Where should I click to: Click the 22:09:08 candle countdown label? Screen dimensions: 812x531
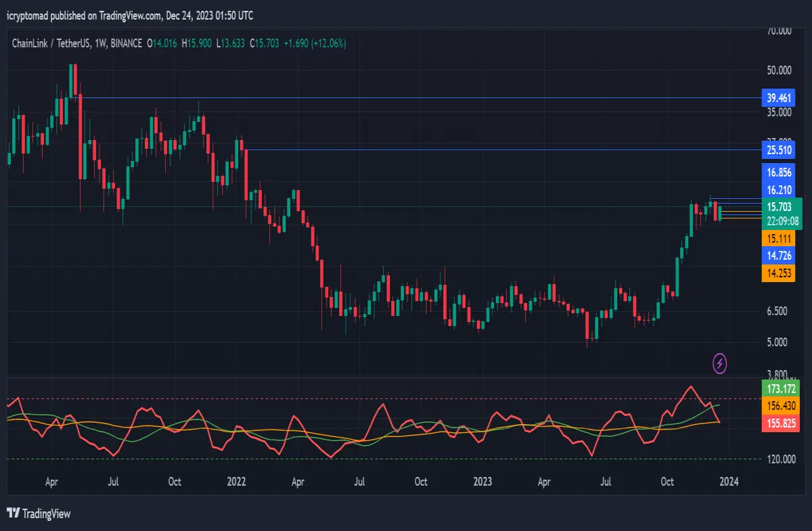click(x=782, y=221)
